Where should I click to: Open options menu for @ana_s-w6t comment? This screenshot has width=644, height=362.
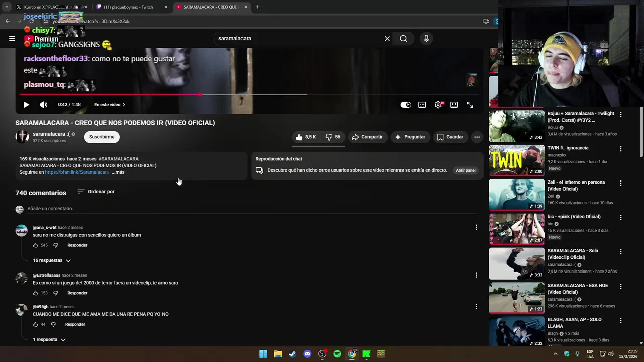tap(476, 228)
